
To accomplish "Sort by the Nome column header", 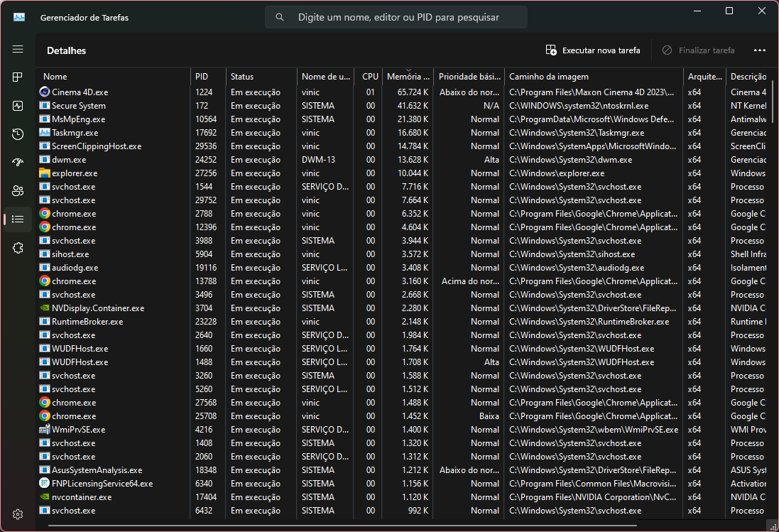I will (114, 77).
